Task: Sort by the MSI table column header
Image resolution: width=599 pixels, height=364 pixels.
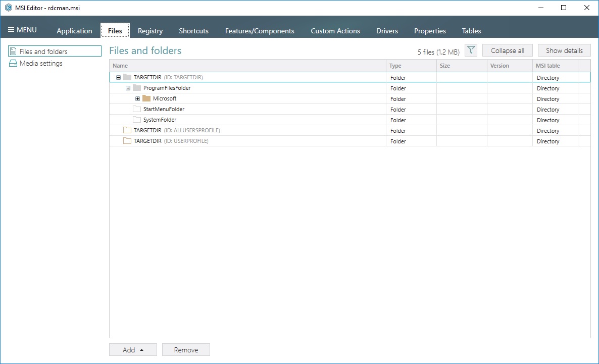Action: pyautogui.click(x=555, y=66)
